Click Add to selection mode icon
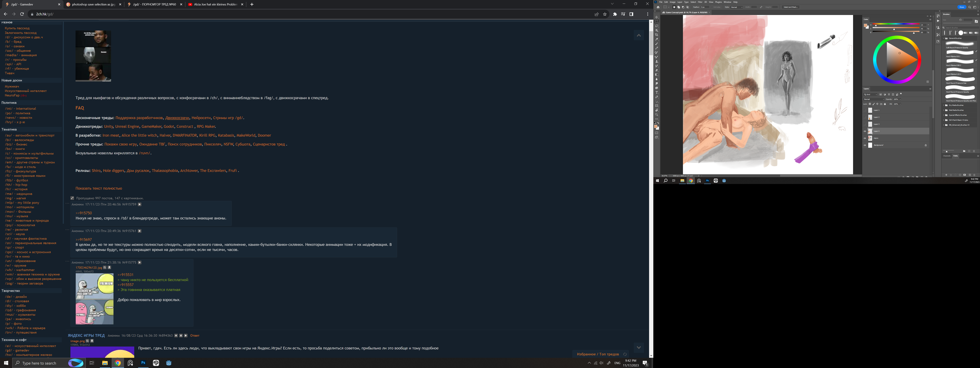 click(x=679, y=7)
